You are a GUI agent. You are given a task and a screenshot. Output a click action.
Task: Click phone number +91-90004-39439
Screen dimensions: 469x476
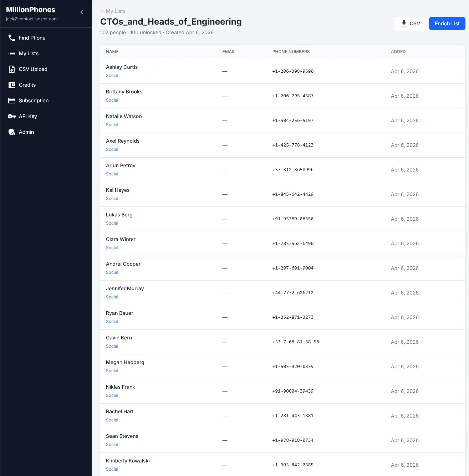pos(293,391)
